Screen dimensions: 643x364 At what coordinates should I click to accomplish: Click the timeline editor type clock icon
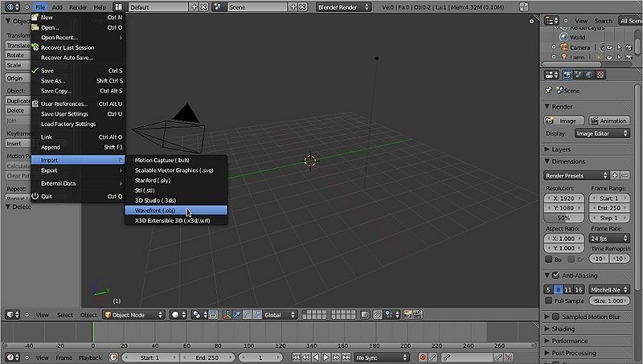[10, 357]
